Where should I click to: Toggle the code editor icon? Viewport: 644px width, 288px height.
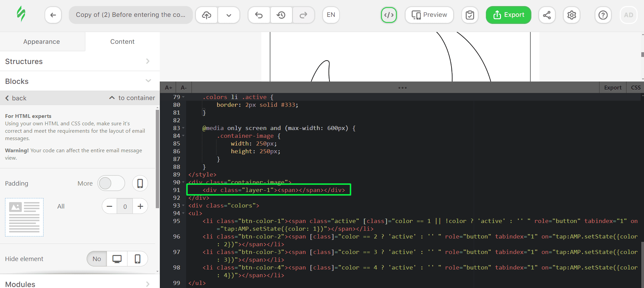tap(389, 15)
